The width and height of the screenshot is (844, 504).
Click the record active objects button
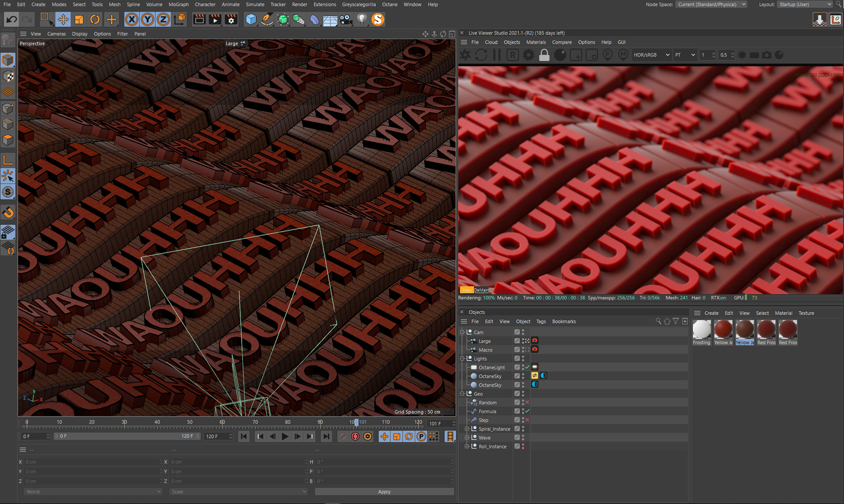point(343,436)
